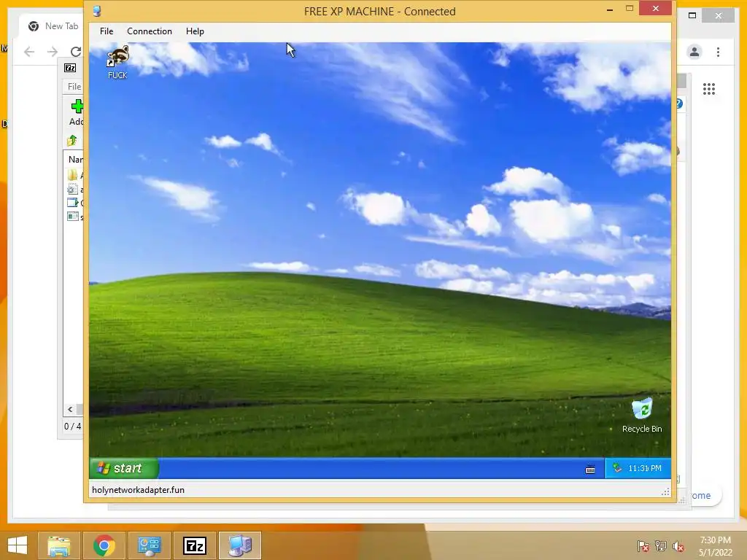747x560 pixels.
Task: Maximize the Chrome window behind
Action: point(692,16)
